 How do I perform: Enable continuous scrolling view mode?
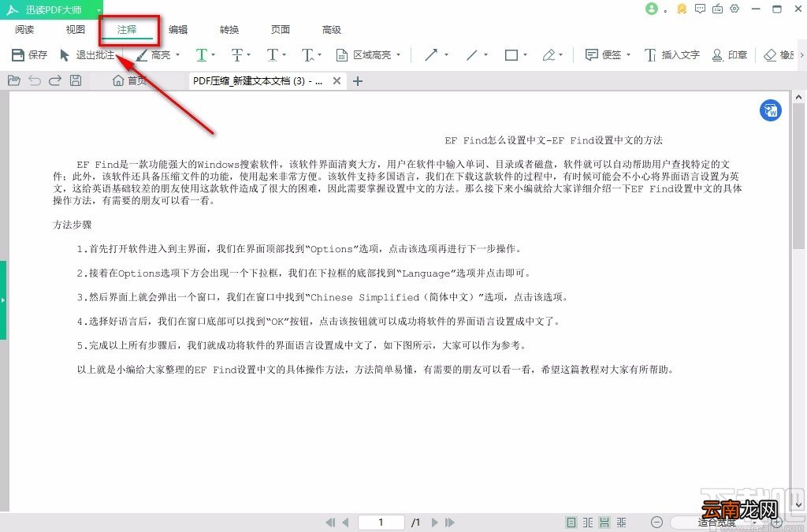pos(604,523)
